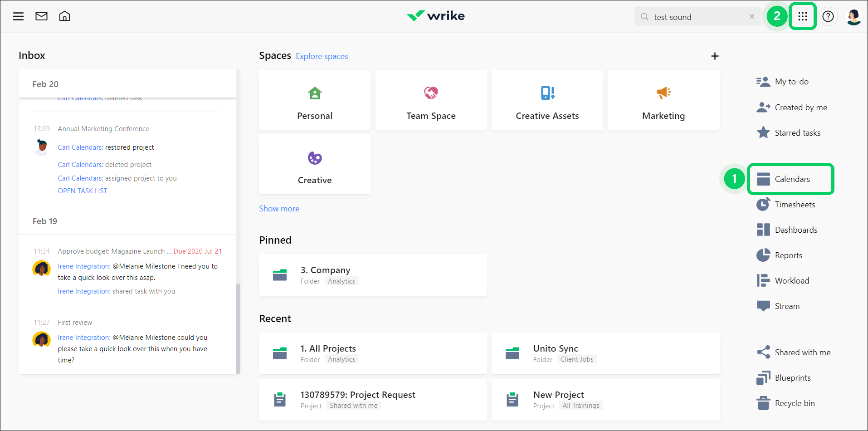Image resolution: width=868 pixels, height=431 pixels.
Task: Open the Creative Assets space
Action: [547, 100]
